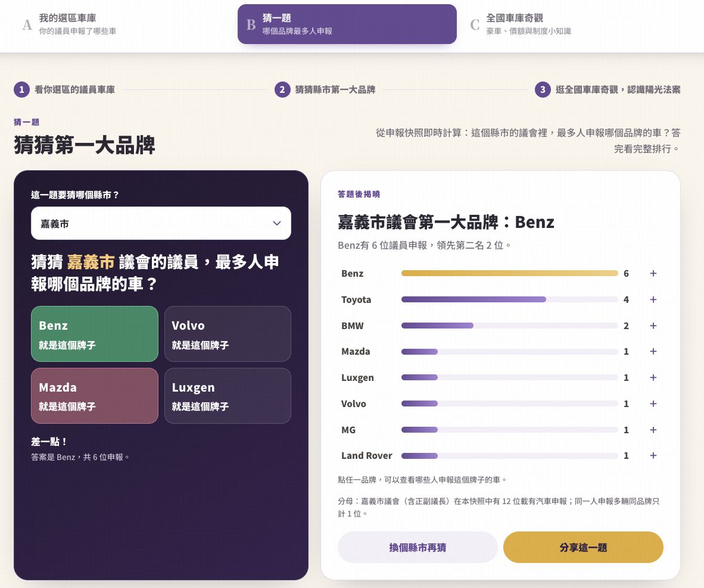Switch to tab C 全國車庫奇觀
The width and height of the screenshot is (704, 588).
[x=570, y=24]
